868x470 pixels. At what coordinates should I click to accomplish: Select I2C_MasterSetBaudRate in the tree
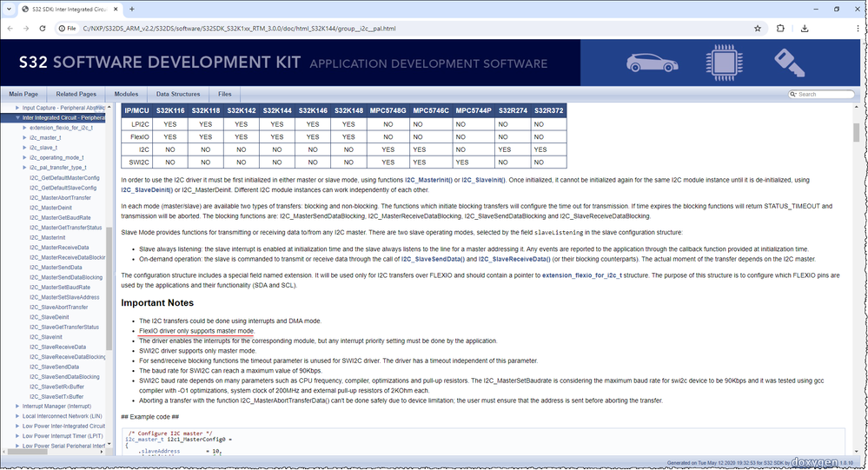coord(60,288)
